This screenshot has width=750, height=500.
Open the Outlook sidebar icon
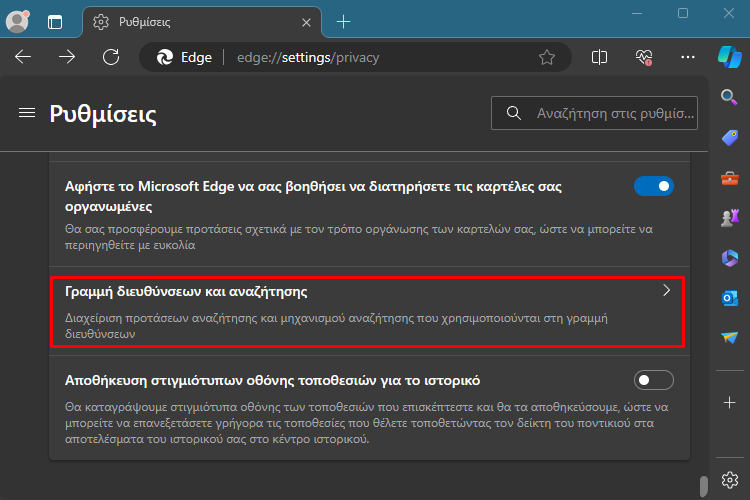[x=729, y=298]
